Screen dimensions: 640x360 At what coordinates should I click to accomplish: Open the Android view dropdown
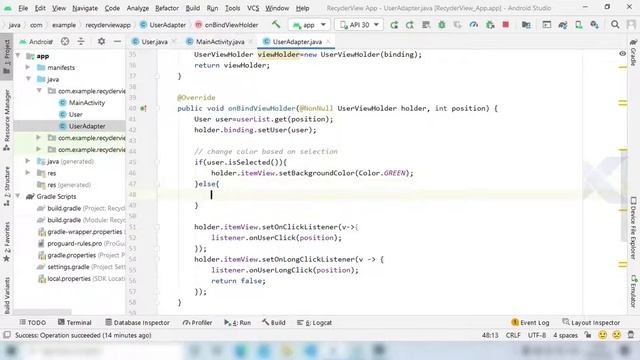(36, 42)
